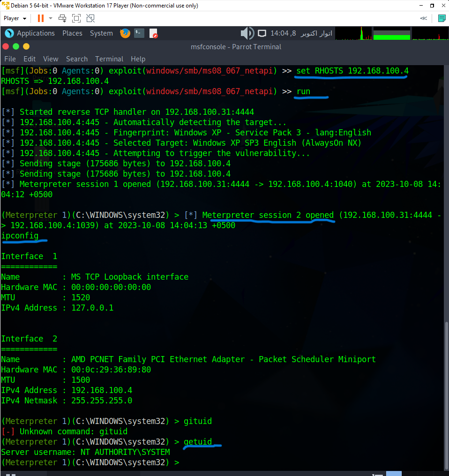The height and width of the screenshot is (476, 449).
Task: Click the volume speaker icon
Action: 247,33
